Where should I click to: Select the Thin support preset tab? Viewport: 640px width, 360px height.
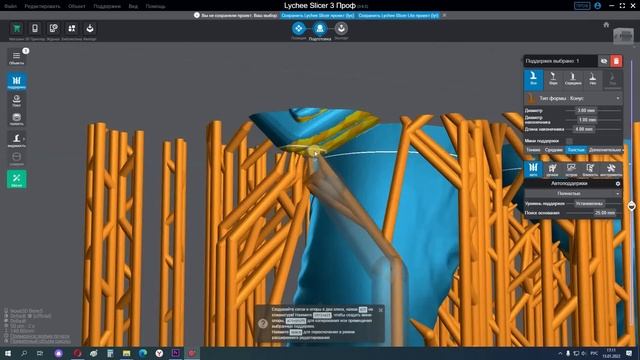coord(533,150)
